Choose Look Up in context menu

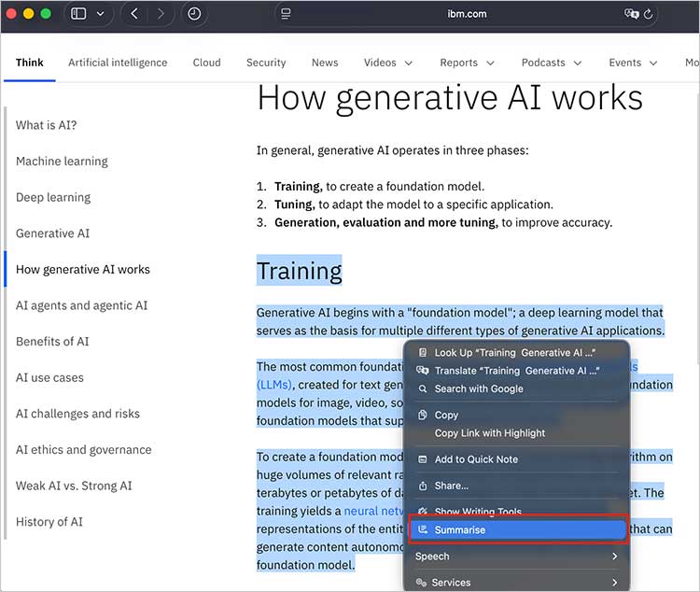click(x=516, y=353)
